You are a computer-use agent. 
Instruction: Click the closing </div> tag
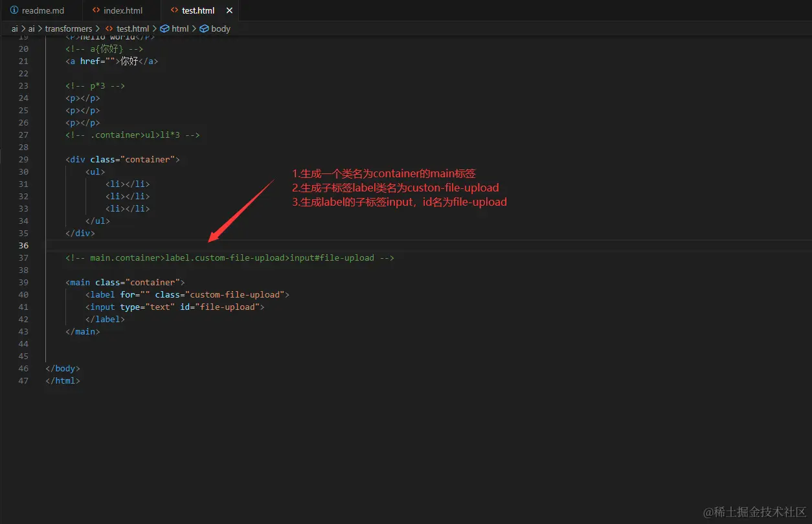click(x=80, y=233)
